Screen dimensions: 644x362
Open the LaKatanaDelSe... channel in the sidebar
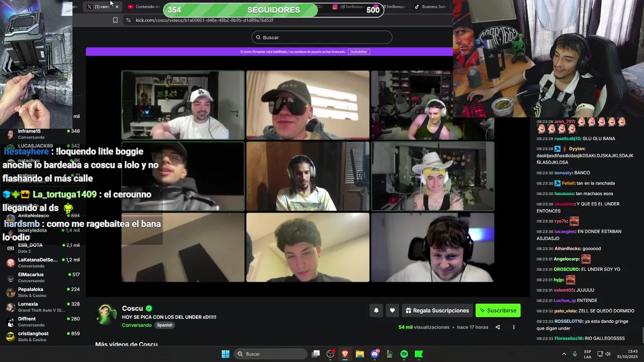pos(43,262)
